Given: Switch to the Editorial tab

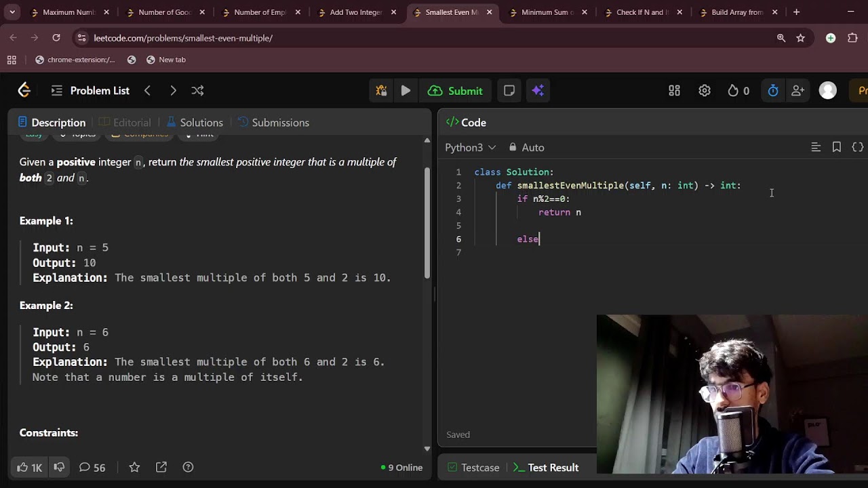Looking at the screenshot, I should coord(125,123).
